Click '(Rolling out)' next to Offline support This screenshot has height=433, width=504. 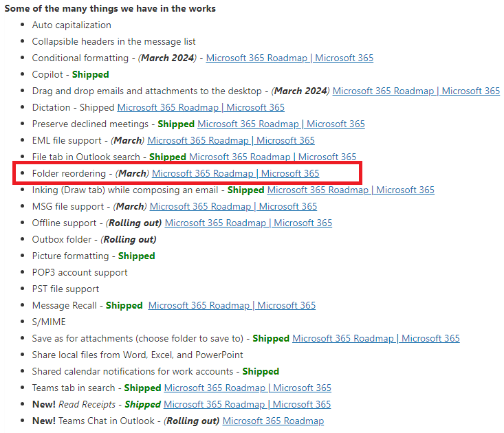coord(133,223)
